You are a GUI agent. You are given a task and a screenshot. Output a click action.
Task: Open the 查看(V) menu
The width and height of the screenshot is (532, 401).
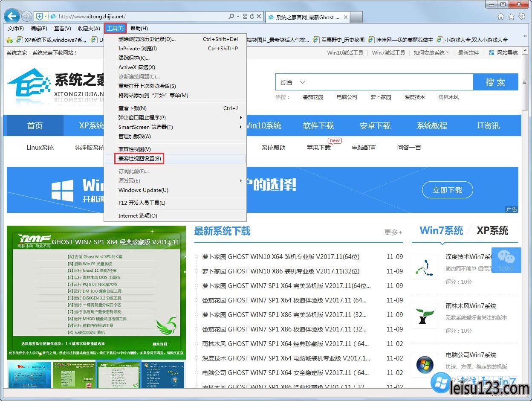click(63, 28)
